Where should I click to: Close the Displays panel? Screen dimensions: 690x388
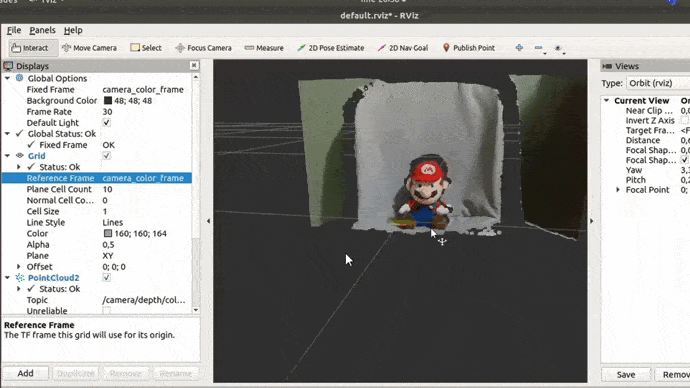pos(194,66)
